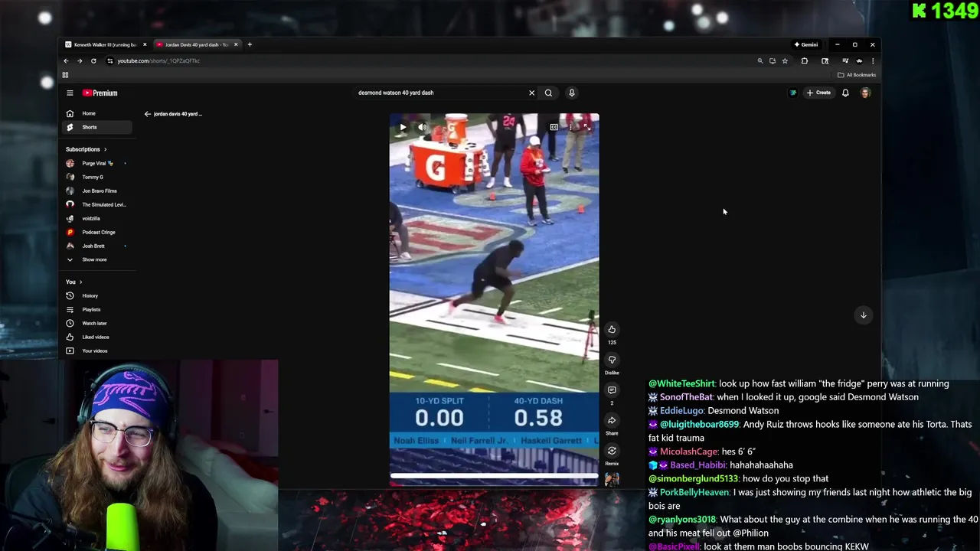Clear the YouTube search box
The width and height of the screenshot is (980, 551).
(x=531, y=93)
